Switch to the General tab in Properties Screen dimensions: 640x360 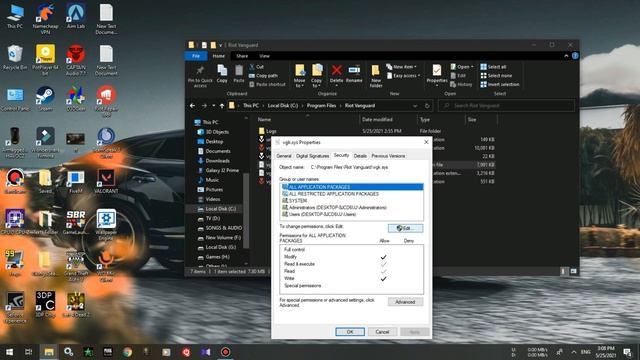284,156
